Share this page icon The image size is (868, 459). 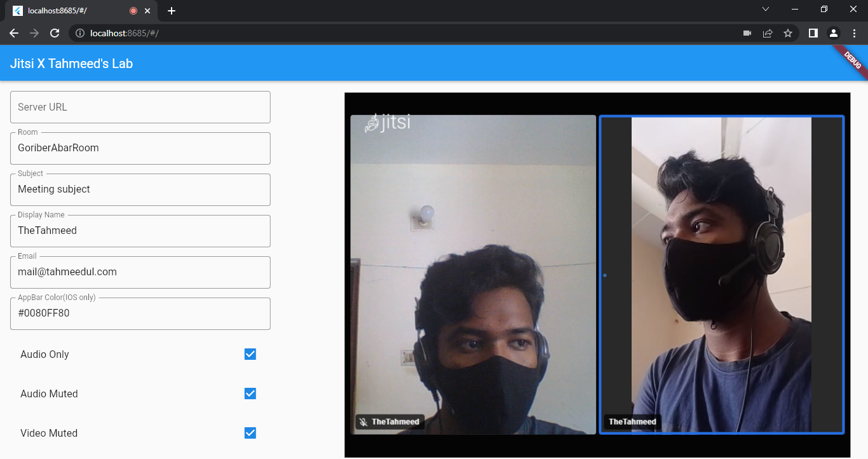click(x=768, y=33)
